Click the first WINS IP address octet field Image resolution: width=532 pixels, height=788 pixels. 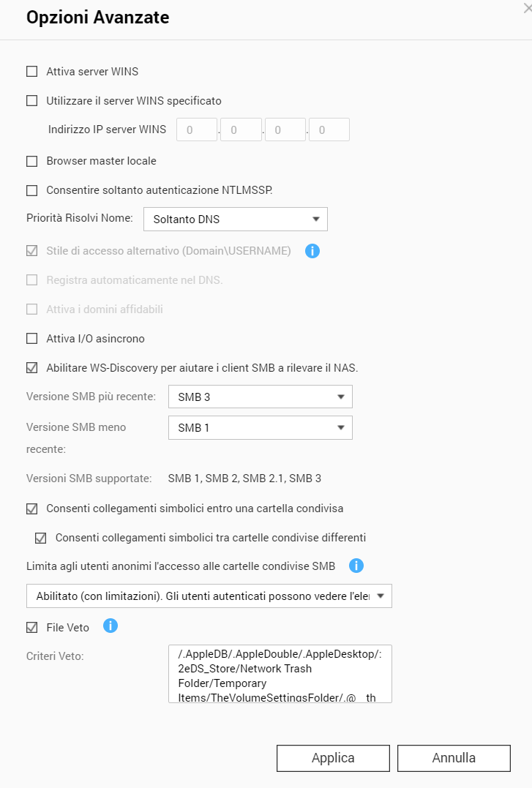click(197, 130)
